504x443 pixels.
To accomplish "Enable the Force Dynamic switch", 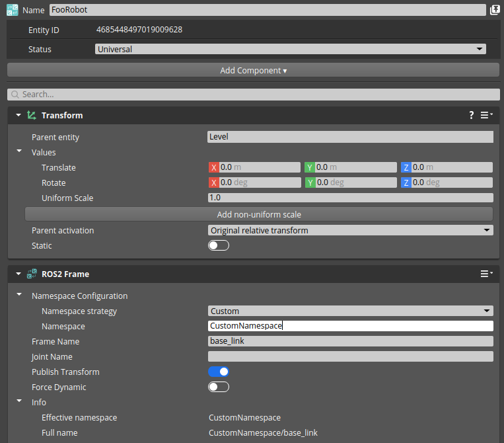I will pos(219,387).
